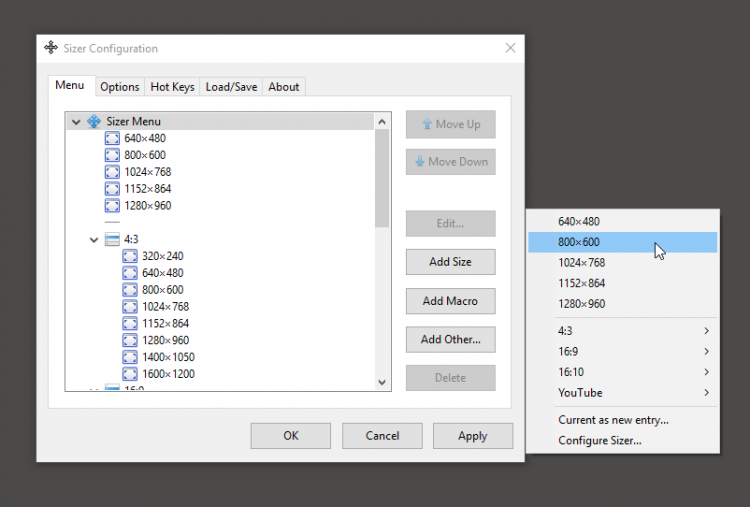Expand the YouTube submenu in popup menu
Screen dimensions: 750x507
[x=623, y=393]
